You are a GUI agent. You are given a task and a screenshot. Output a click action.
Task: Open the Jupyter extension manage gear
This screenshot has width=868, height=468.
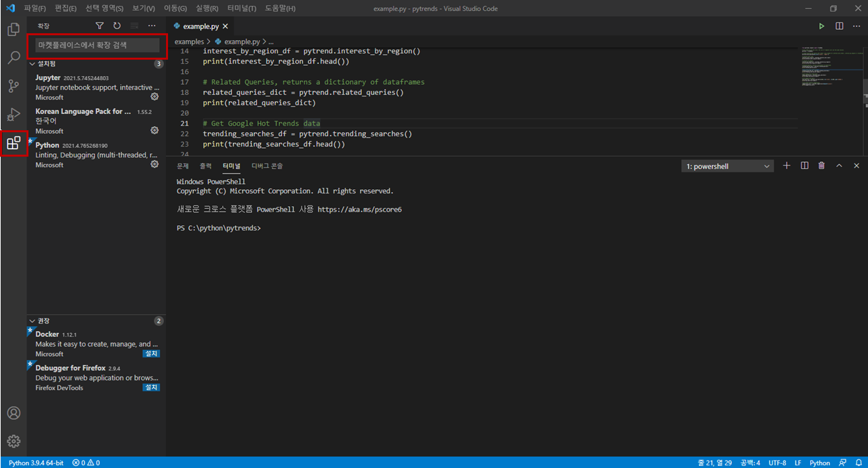pyautogui.click(x=154, y=97)
